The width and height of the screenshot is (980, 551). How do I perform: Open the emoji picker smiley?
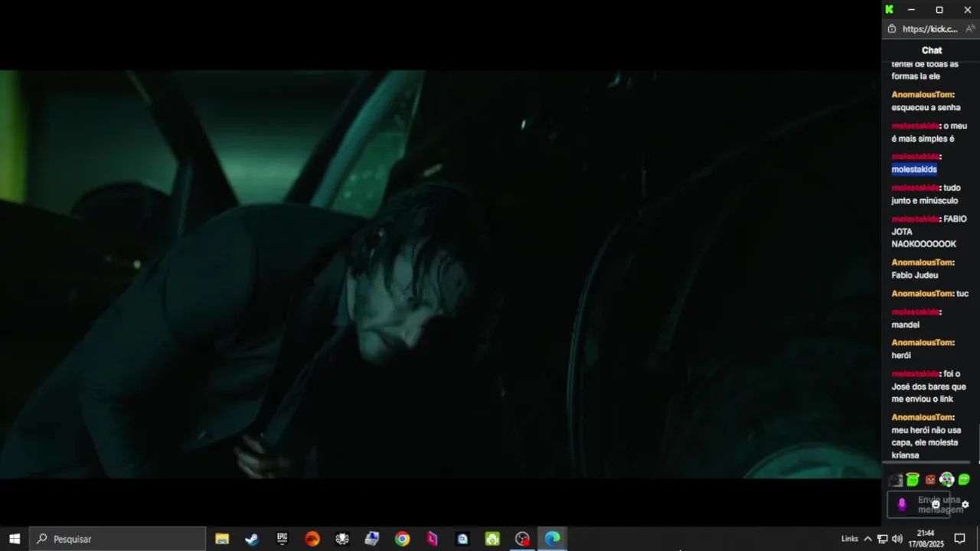coord(936,504)
